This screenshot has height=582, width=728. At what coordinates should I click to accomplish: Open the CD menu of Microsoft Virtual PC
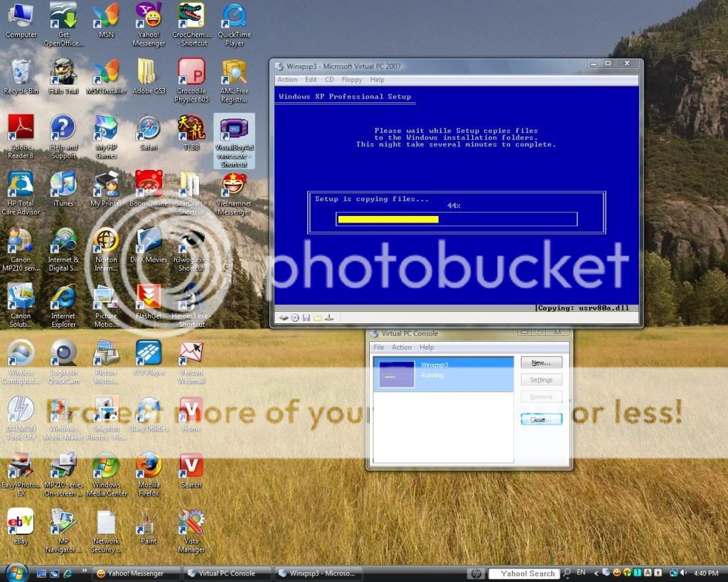click(x=329, y=80)
